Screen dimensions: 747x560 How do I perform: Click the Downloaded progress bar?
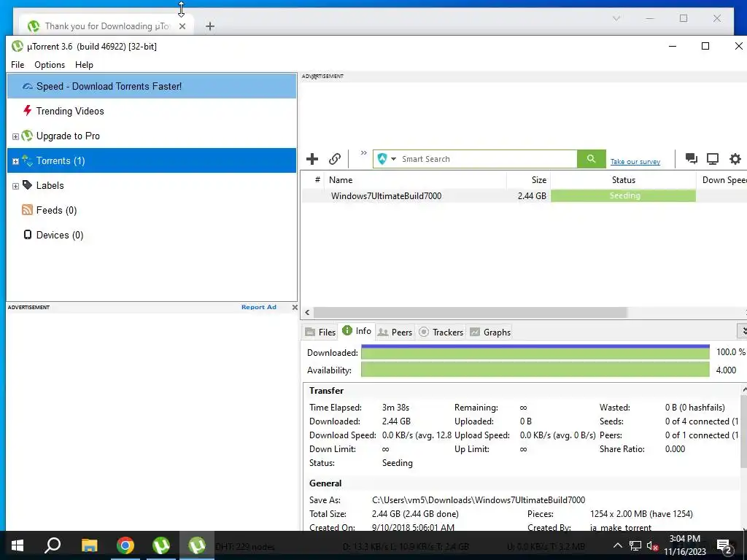535,352
